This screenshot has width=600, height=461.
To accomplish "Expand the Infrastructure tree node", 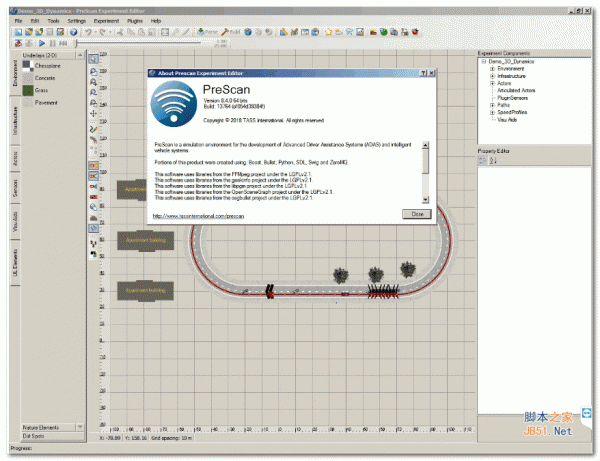I will 490,75.
